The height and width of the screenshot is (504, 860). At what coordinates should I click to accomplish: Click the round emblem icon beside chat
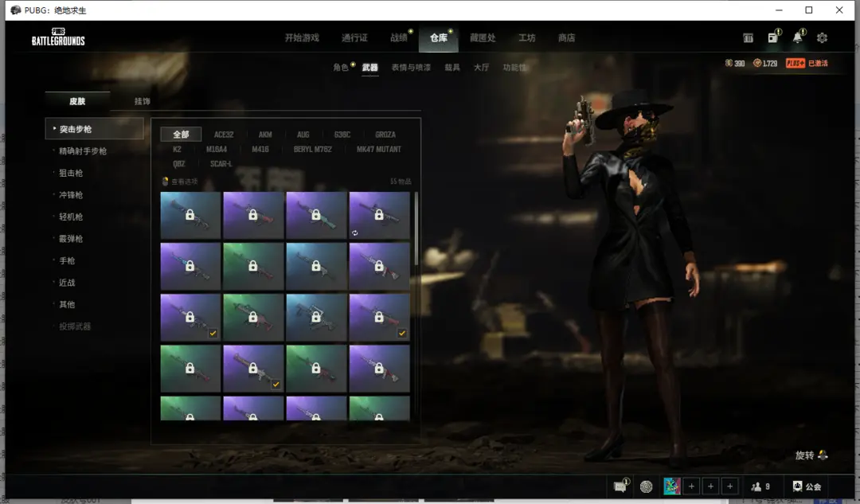[x=646, y=486]
